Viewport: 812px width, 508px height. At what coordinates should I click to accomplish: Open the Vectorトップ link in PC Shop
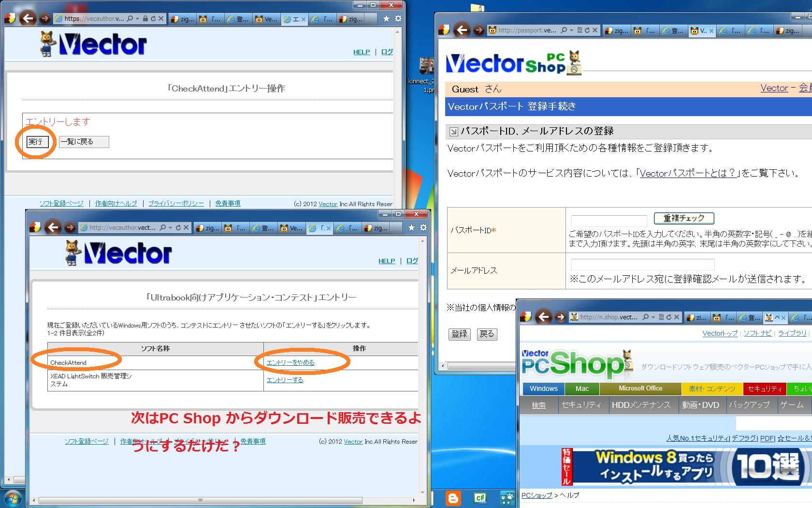720,333
